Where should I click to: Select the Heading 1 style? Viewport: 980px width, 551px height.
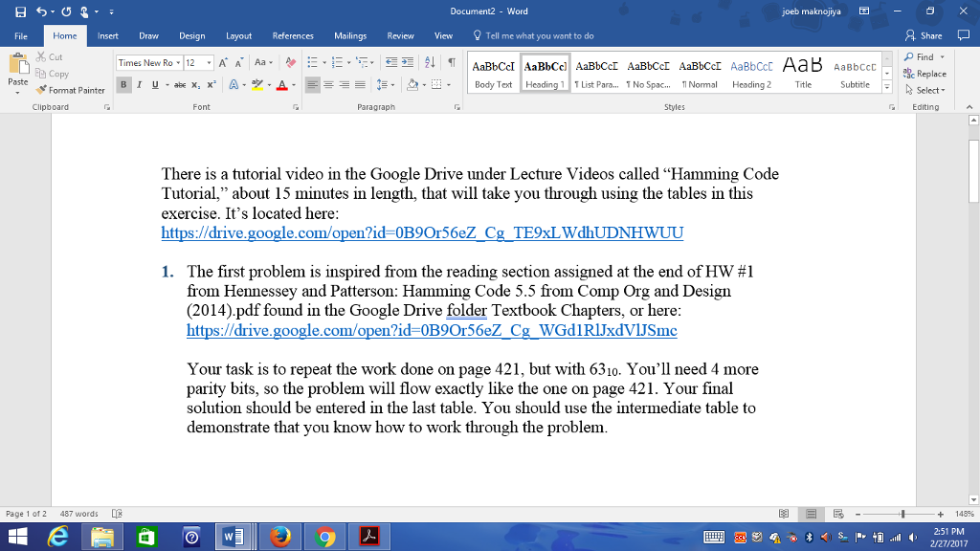[544, 71]
